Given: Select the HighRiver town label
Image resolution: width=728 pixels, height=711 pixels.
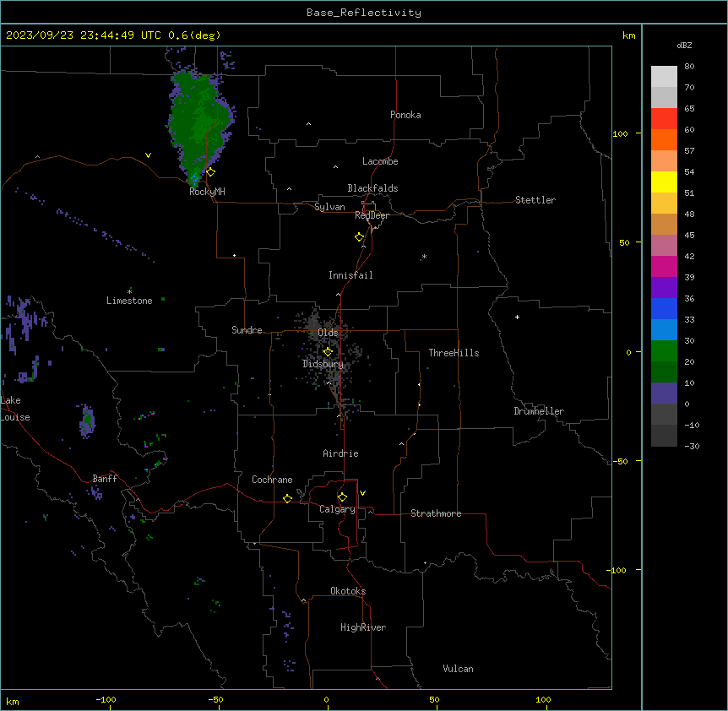Looking at the screenshot, I should (x=363, y=627).
